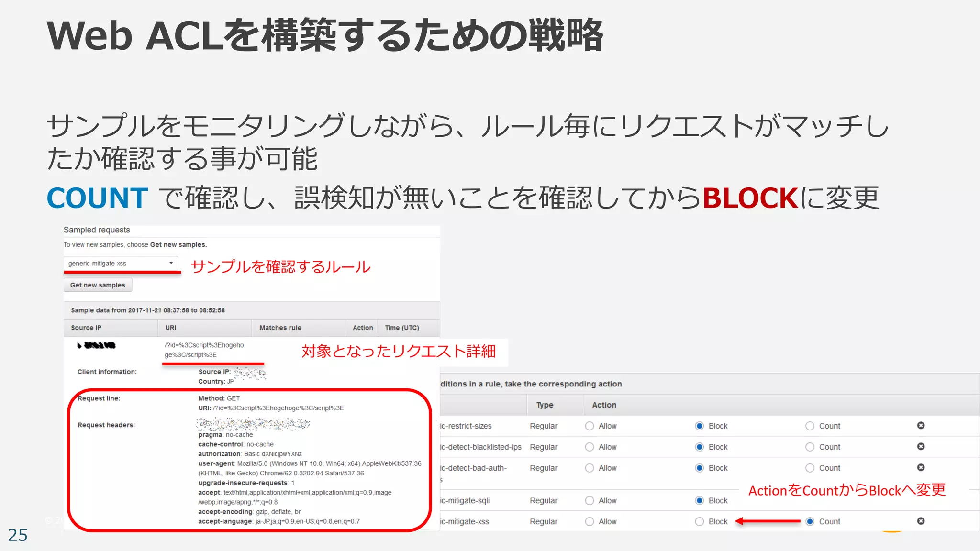Remove the ic-detect-bad-auth rule with X icon
Image resolution: width=980 pixels, height=551 pixels.
click(x=921, y=468)
